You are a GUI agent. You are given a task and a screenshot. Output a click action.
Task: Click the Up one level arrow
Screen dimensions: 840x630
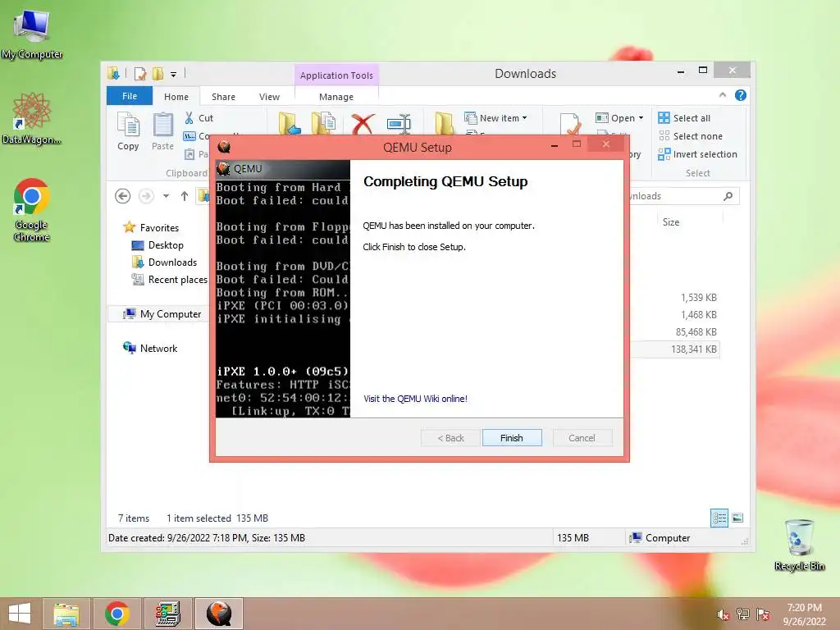tap(185, 196)
